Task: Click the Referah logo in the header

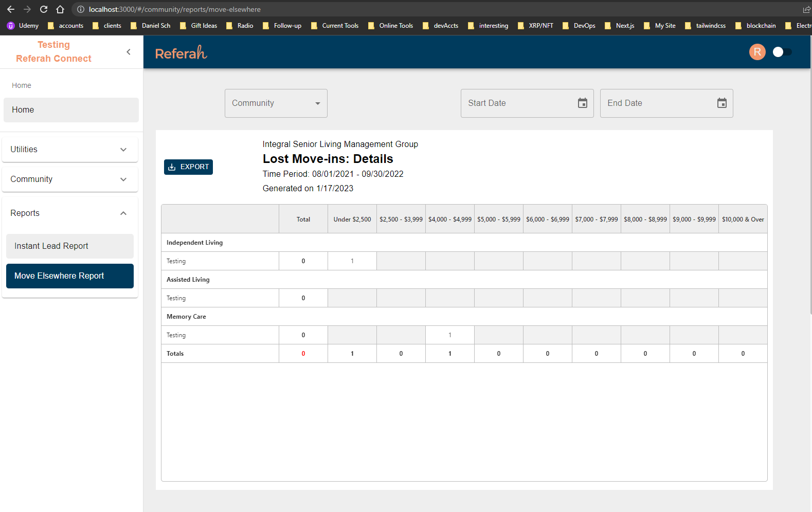Action: click(181, 52)
